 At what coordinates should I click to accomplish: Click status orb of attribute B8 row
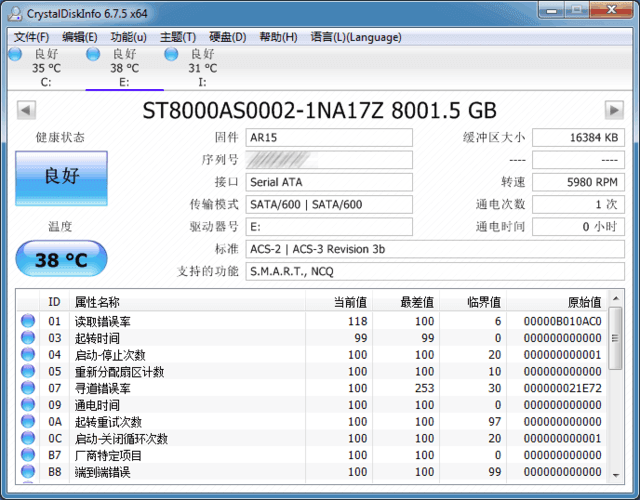(28, 471)
